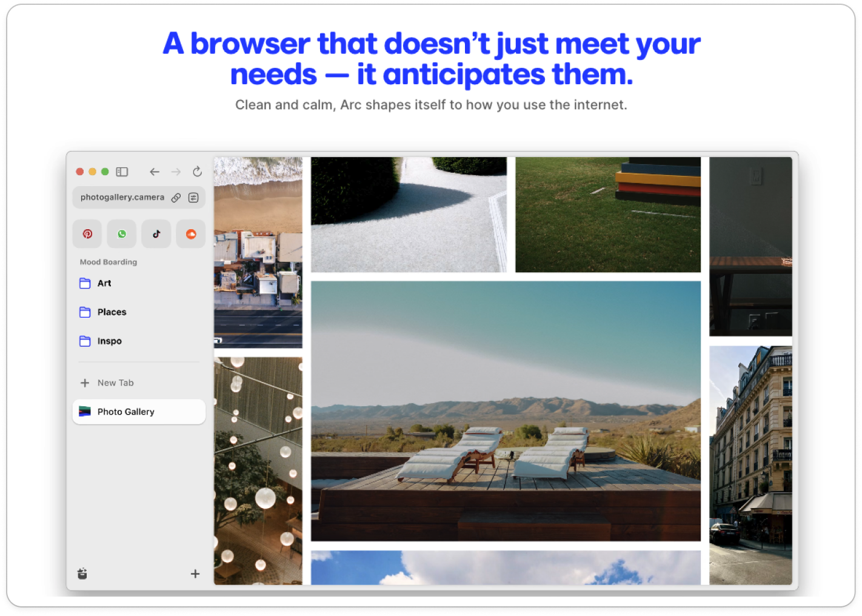The height and width of the screenshot is (616, 862).
Task: Open the Paris building photo thumbnail
Action: tap(750, 465)
